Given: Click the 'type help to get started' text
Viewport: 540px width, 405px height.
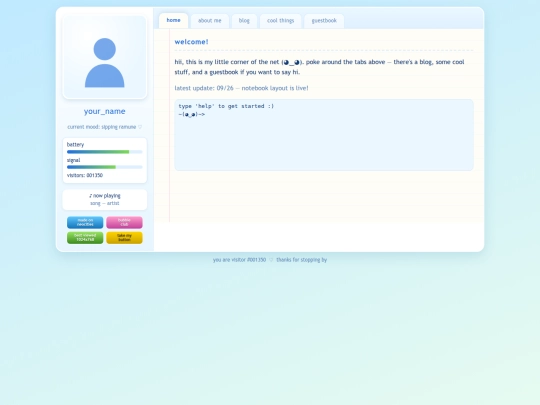Looking at the screenshot, I should (226, 106).
